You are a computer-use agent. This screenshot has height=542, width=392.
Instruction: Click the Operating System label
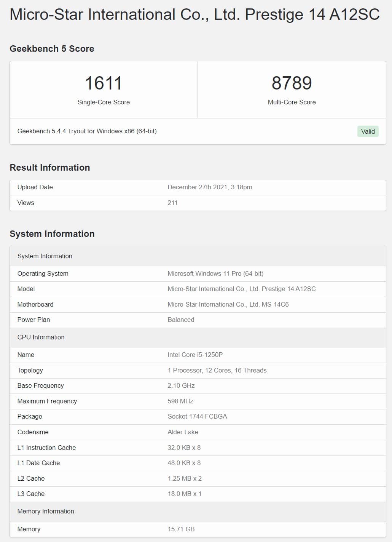coord(43,273)
